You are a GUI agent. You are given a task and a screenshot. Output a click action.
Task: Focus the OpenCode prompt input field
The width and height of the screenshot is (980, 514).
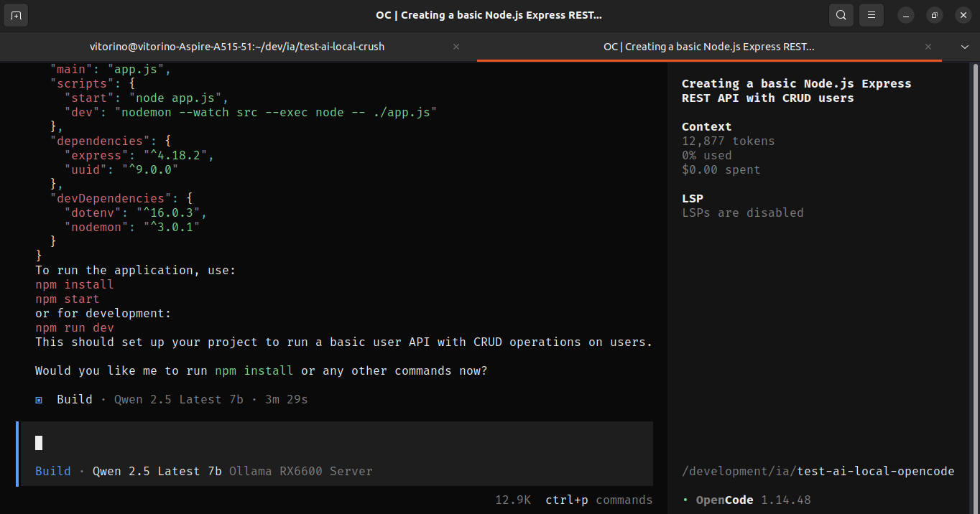(x=337, y=443)
